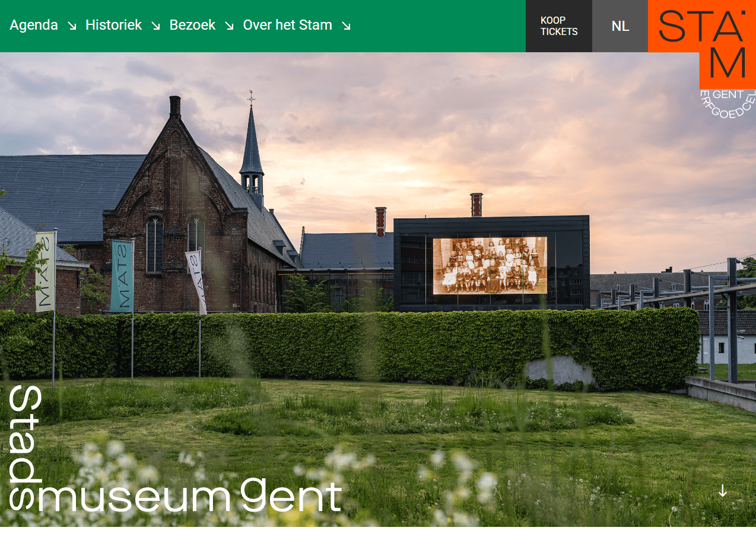Click the diagonal arrow beside Agenda
The height and width of the screenshot is (540, 756).
tap(71, 27)
